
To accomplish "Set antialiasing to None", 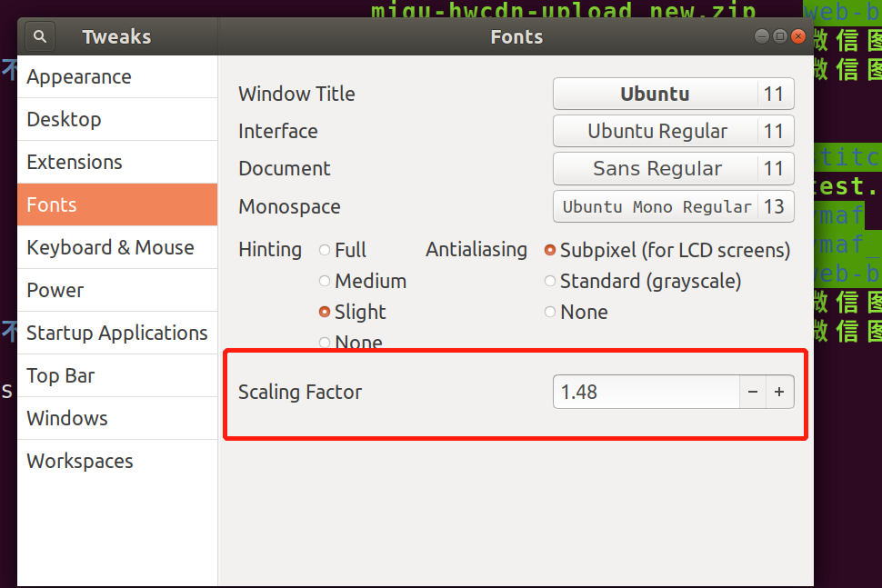I will pos(550,313).
